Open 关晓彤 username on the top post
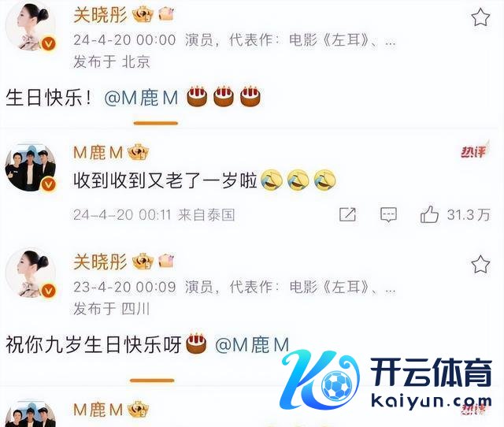Image resolution: width=504 pixels, height=427 pixels. (100, 15)
